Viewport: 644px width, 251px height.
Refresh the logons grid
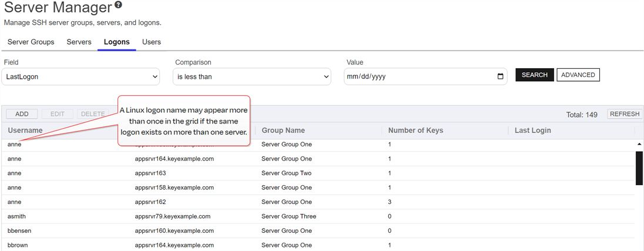(624, 114)
